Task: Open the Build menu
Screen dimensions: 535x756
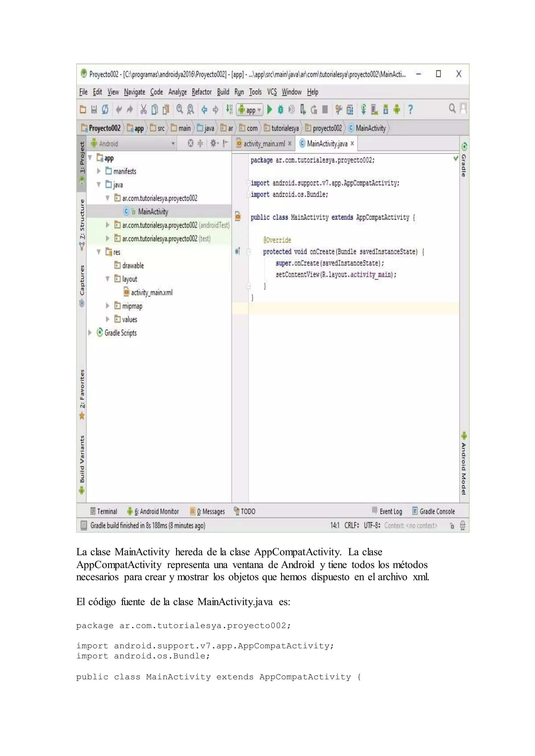Action: tap(223, 92)
